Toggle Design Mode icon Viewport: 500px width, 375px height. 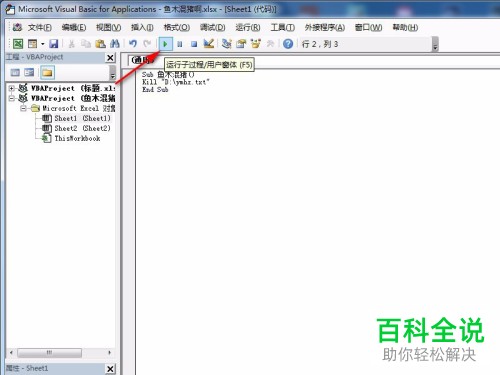tap(209, 44)
